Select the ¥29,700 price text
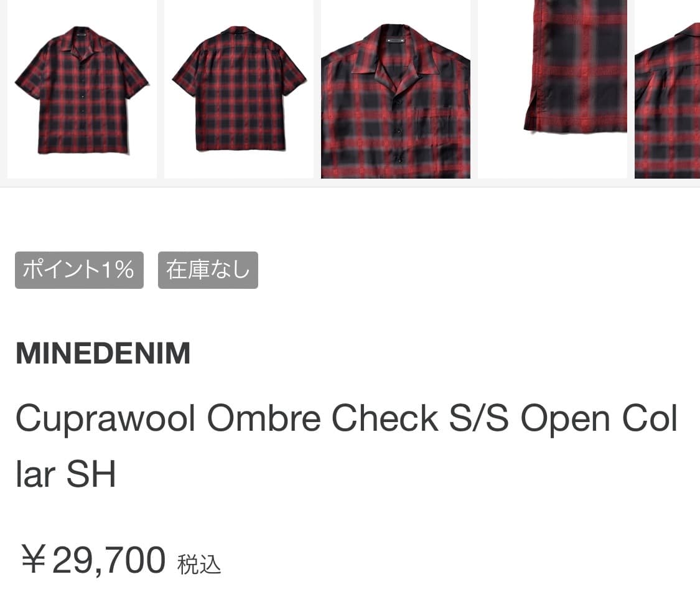Screen dimensions: 700x592 (x=93, y=560)
